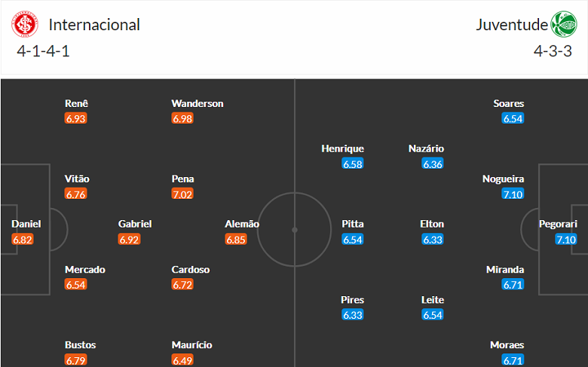Click Gabriel's 6.92 rating badge

(129, 239)
